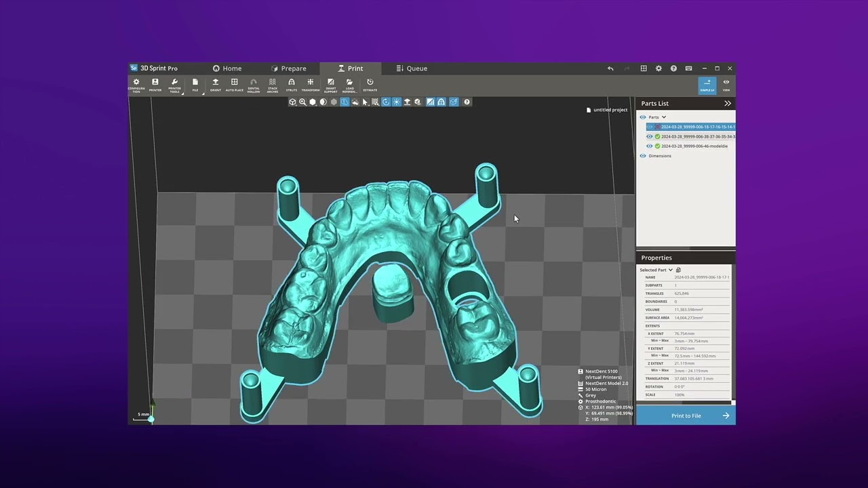The height and width of the screenshot is (488, 868).
Task: Select the Print tab
Action: point(351,68)
